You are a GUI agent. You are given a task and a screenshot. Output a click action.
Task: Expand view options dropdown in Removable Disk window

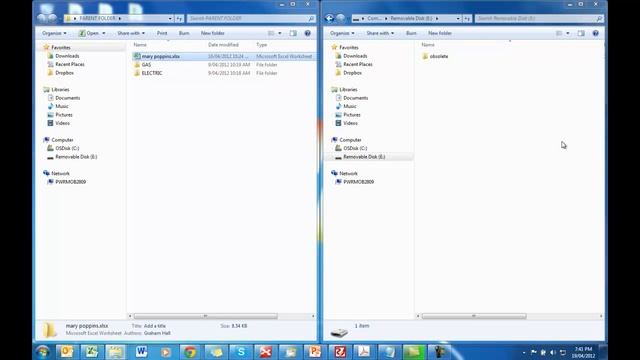pos(568,33)
